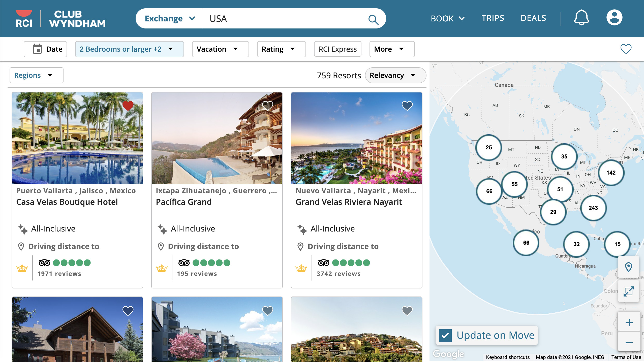
Task: Click the 243 resorts map cluster
Action: click(x=593, y=208)
